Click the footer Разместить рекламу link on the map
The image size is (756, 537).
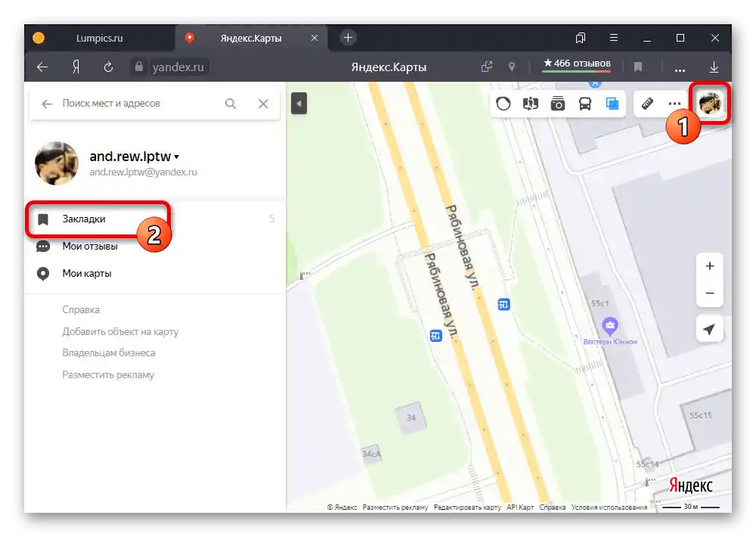tap(395, 507)
